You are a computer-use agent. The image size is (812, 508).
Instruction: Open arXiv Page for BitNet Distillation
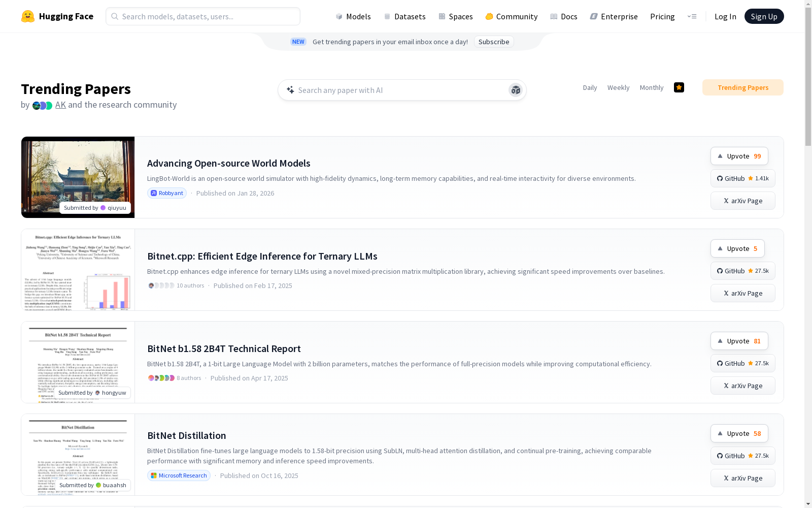point(743,478)
